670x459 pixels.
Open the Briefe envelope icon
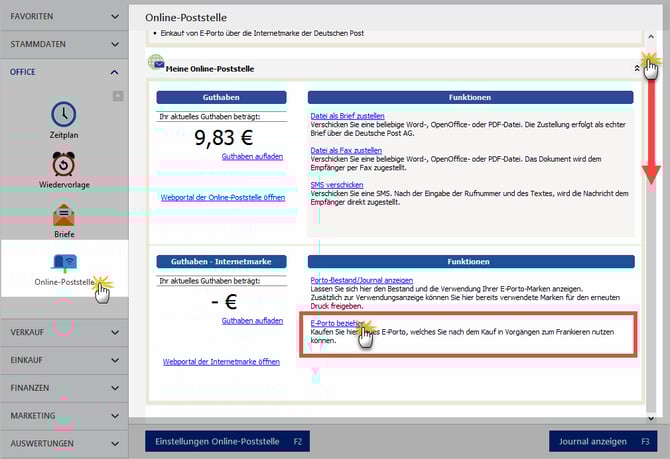tap(64, 214)
